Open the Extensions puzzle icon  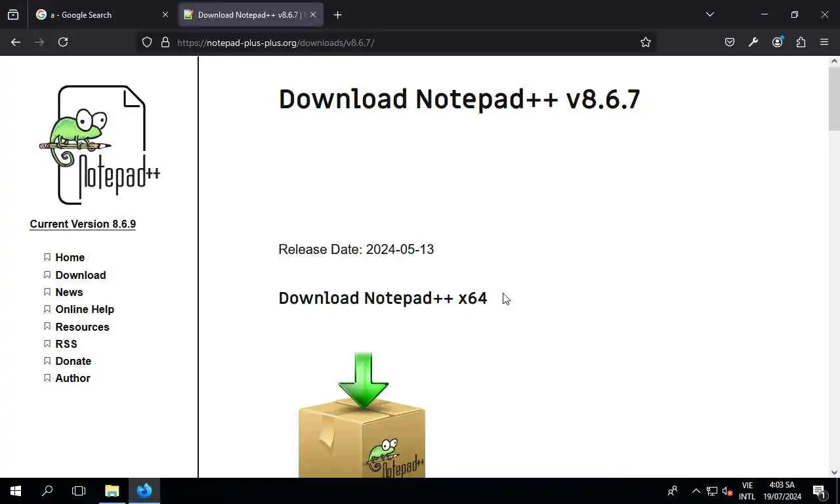pos(801,42)
